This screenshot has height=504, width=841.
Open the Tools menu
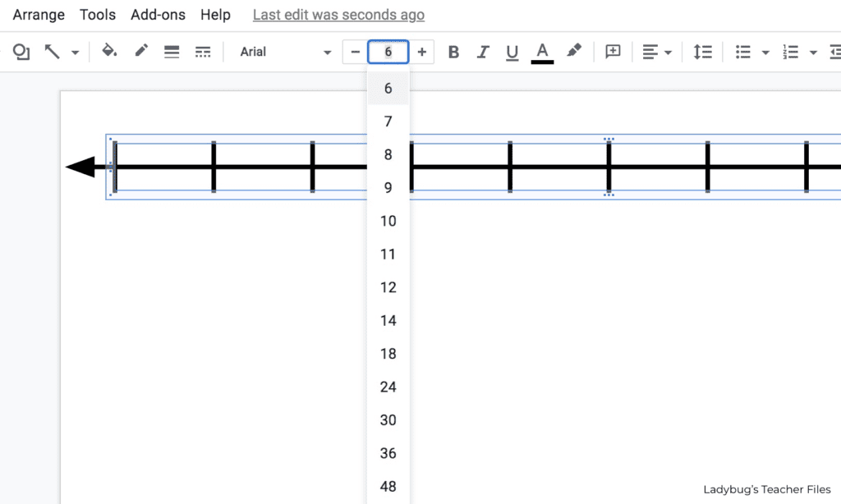coord(98,15)
